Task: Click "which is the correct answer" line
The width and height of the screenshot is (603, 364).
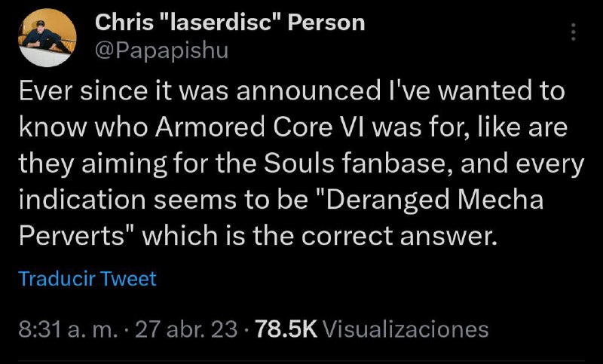Action: pyautogui.click(x=320, y=236)
